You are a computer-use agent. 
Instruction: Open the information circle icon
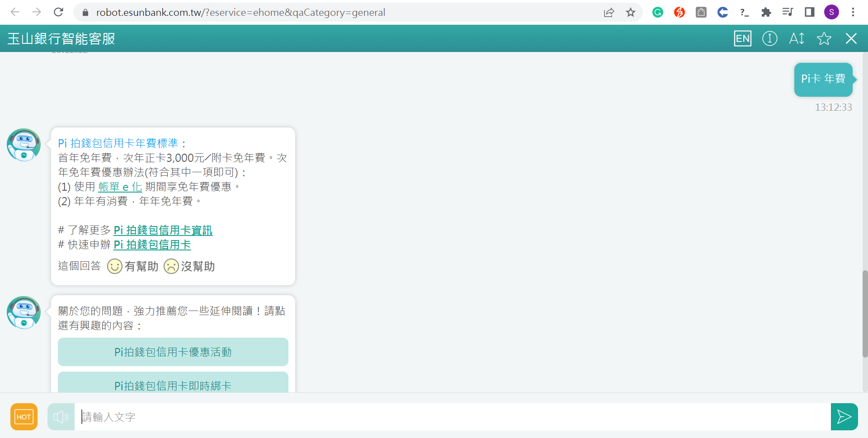pos(769,38)
